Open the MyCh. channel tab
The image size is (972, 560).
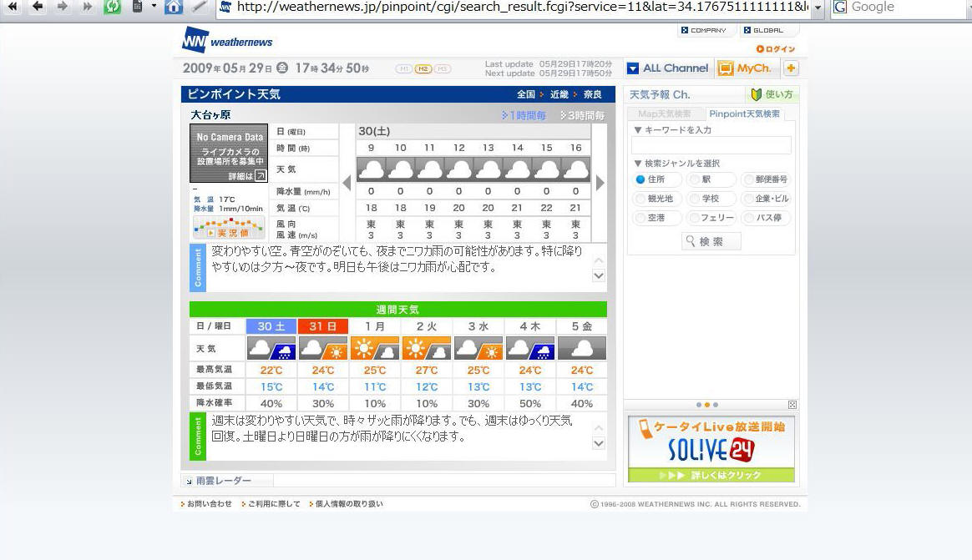tap(746, 68)
